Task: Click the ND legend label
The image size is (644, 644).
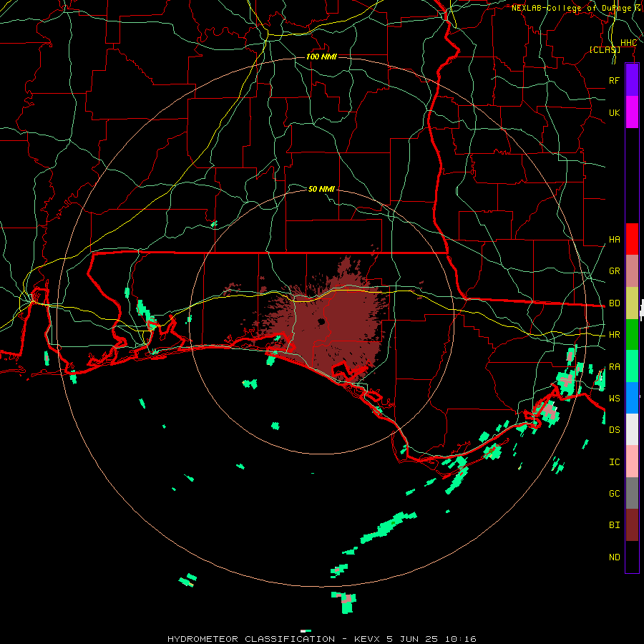Action: [x=614, y=557]
